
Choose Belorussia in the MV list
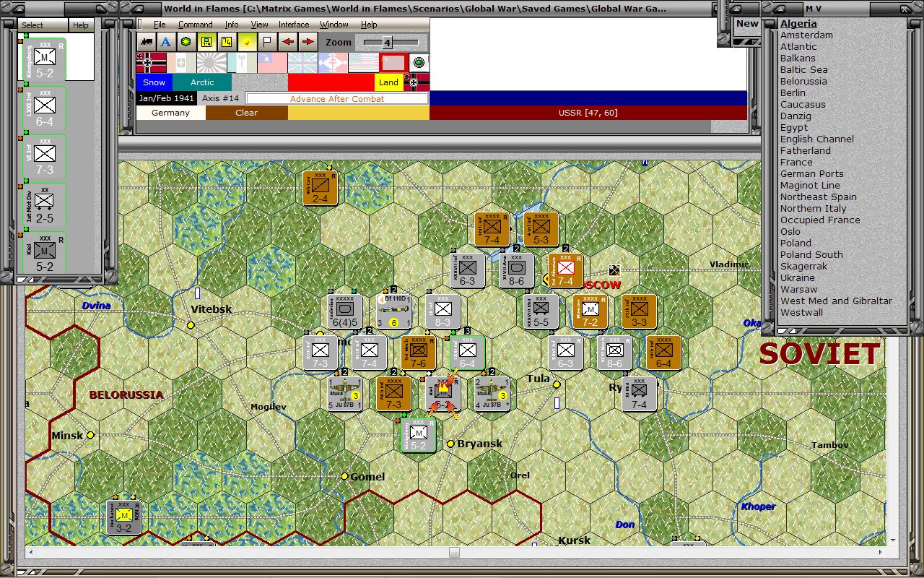click(x=803, y=81)
